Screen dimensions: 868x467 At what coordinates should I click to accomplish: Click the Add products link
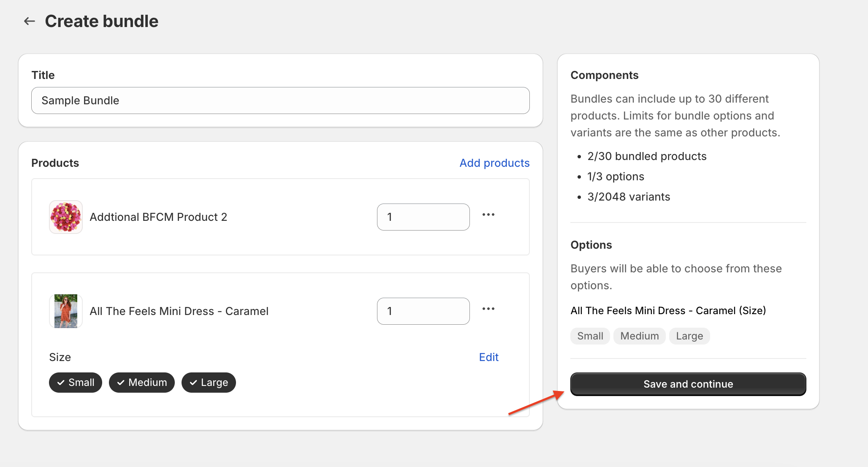[x=494, y=163]
